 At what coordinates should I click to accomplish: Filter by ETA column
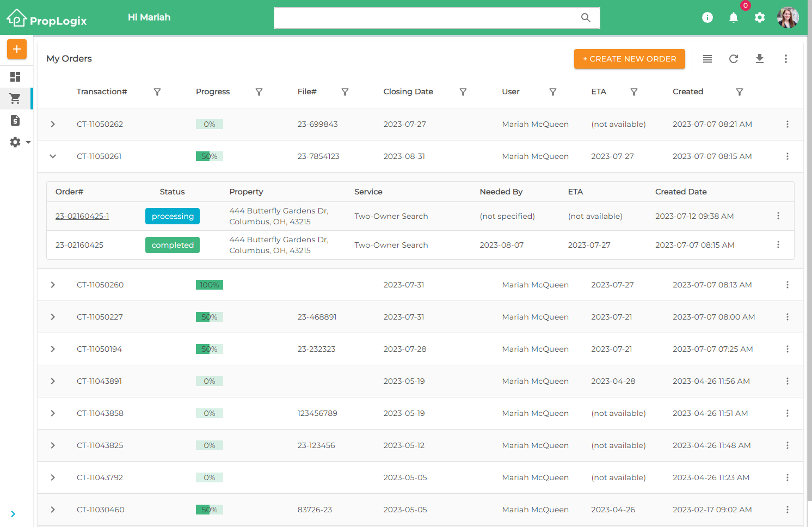point(634,92)
